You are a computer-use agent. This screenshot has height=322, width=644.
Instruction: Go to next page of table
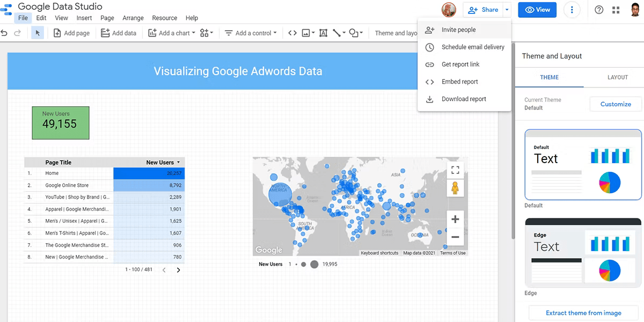click(178, 270)
